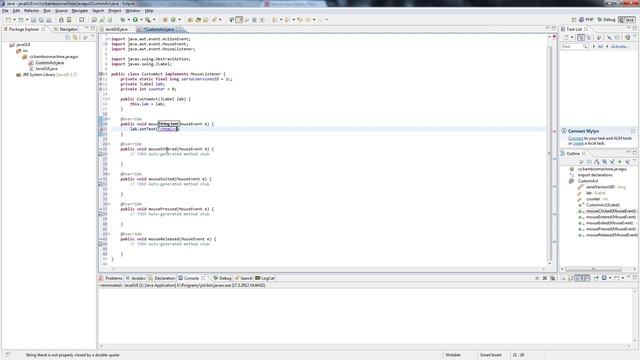Open dropdown arrow next to New icon
The image size is (640, 360).
point(14,20)
